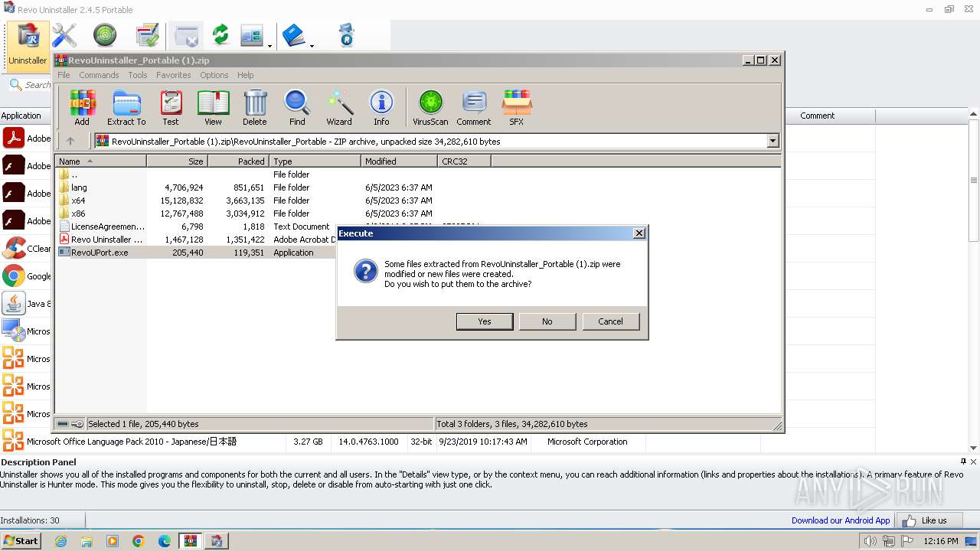Click the Comment icon
Screen dimensions: 980x551
tap(474, 107)
